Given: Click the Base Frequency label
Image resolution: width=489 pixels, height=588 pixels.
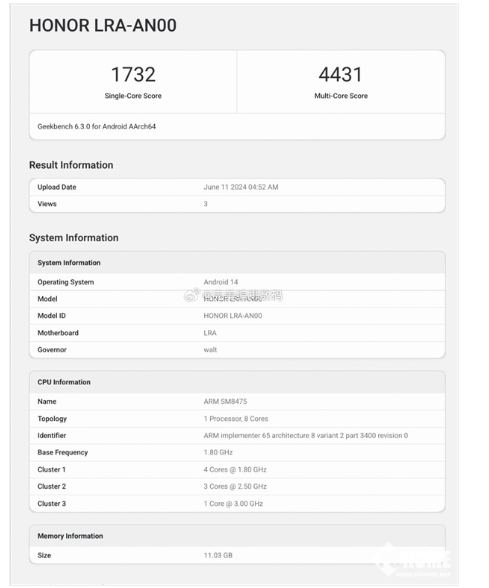Looking at the screenshot, I should point(63,453).
